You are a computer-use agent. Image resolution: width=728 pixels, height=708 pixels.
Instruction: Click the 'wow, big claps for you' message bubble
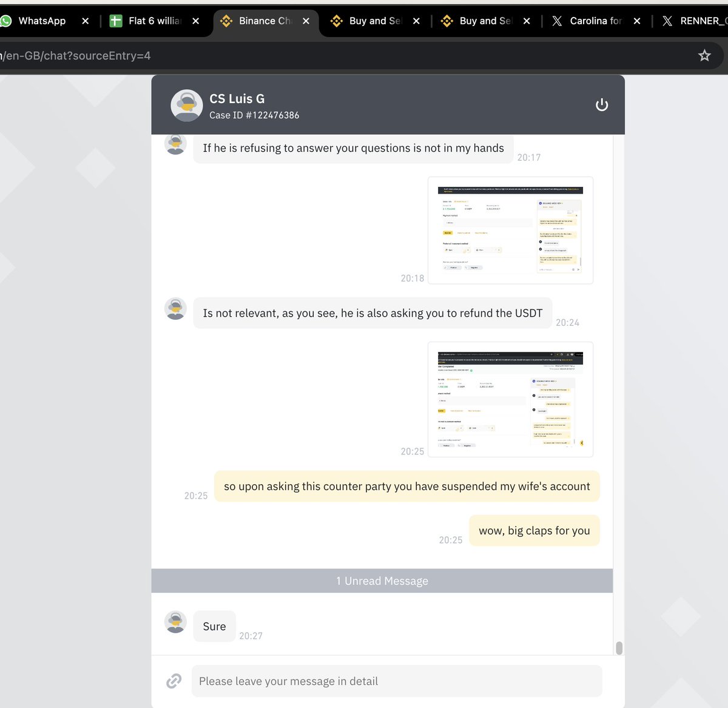pos(533,530)
